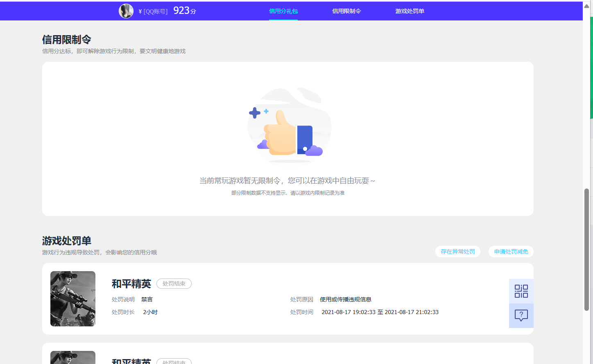Switch to 游戏处罚单 tab
Screen dimensions: 593x364
[410, 11]
